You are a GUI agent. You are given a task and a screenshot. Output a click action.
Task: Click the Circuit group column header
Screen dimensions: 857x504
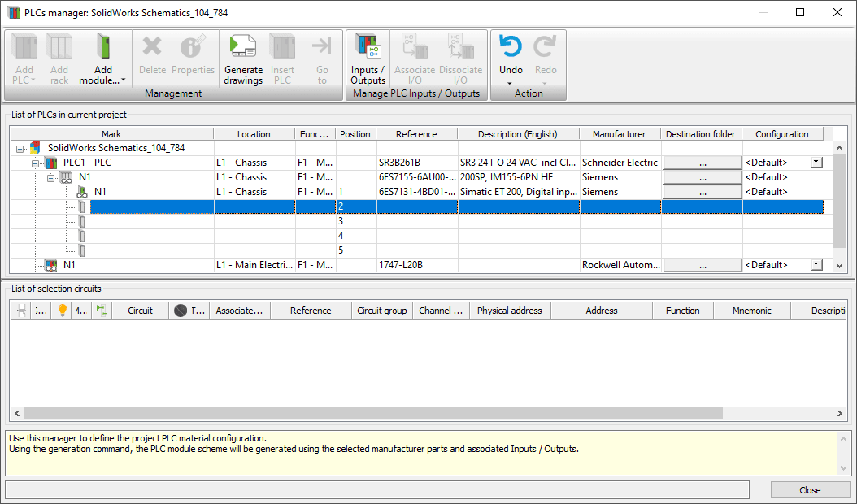pyautogui.click(x=382, y=311)
